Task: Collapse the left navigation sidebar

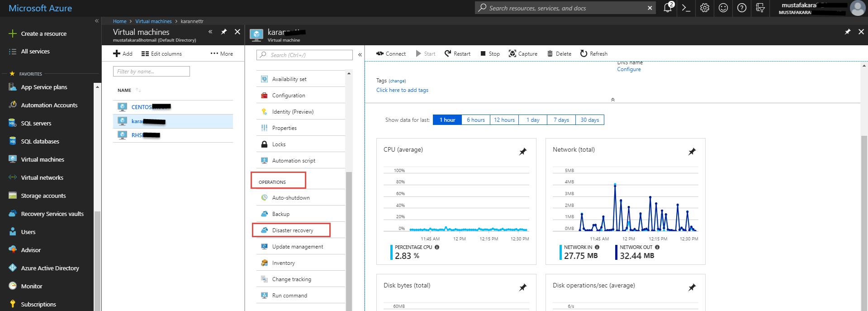Action: click(96, 21)
